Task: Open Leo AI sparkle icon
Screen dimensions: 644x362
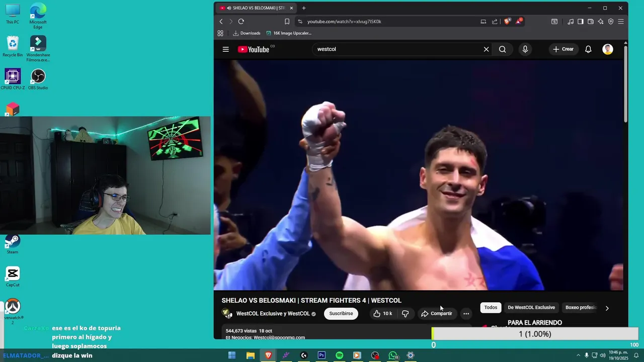Action: pos(601,22)
